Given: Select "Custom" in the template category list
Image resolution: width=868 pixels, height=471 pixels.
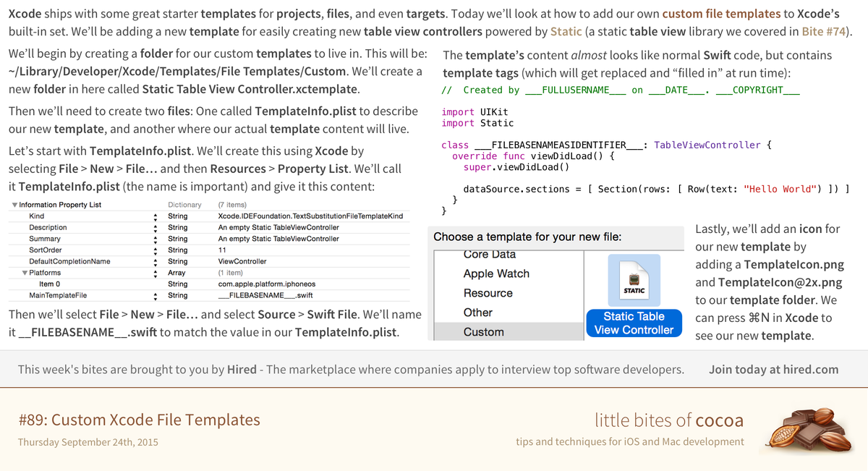Looking at the screenshot, I should [x=484, y=332].
